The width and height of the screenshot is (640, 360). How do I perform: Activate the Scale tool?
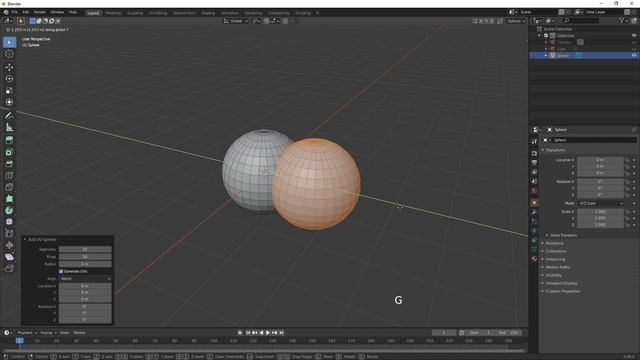[x=9, y=91]
